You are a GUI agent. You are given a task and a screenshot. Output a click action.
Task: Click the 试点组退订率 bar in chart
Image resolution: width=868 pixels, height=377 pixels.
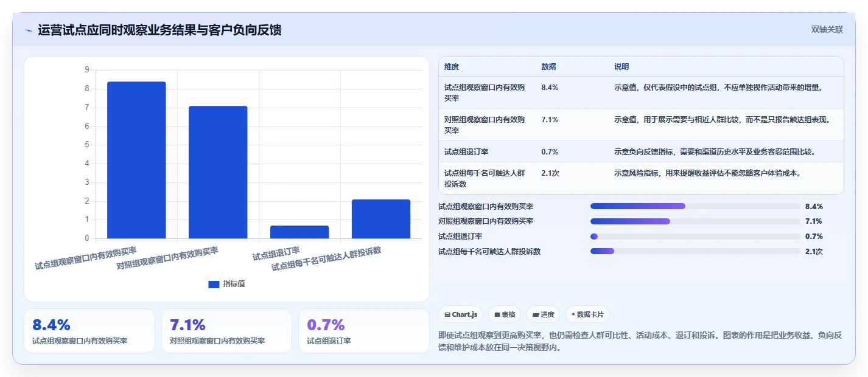point(299,232)
